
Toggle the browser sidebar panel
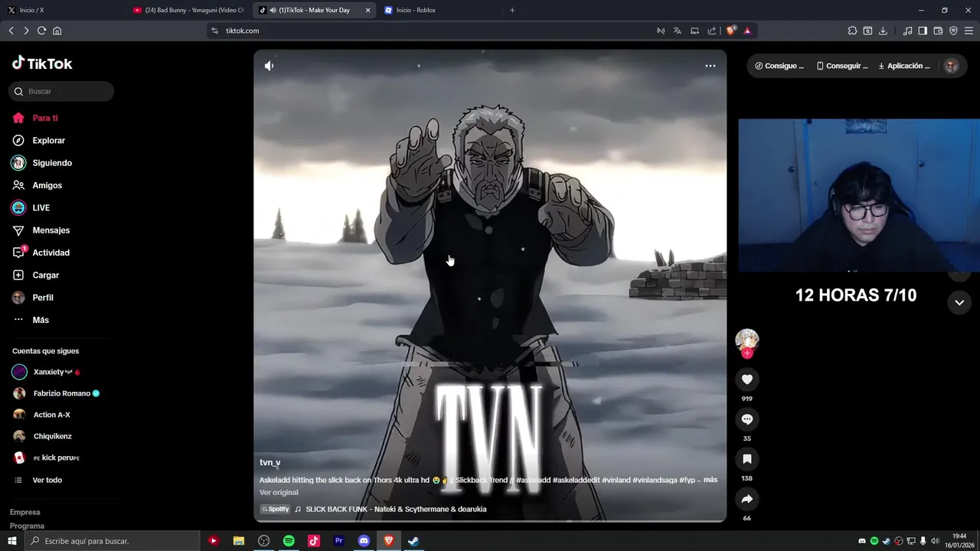[x=923, y=31]
